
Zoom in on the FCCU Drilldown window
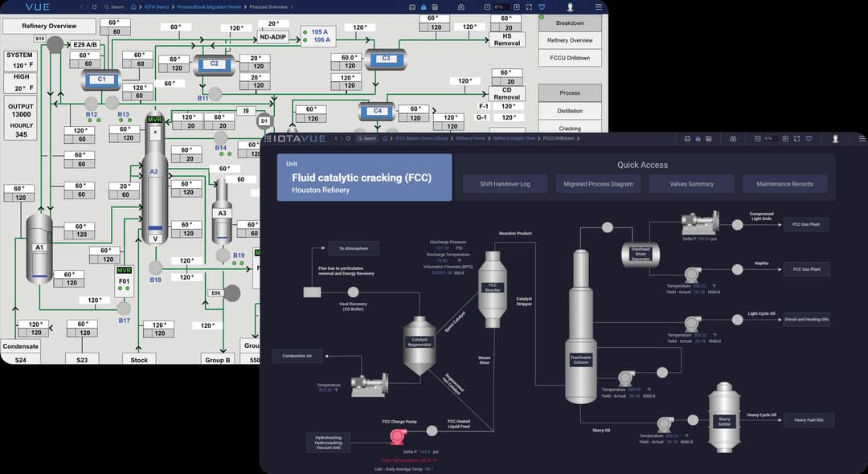(785, 138)
